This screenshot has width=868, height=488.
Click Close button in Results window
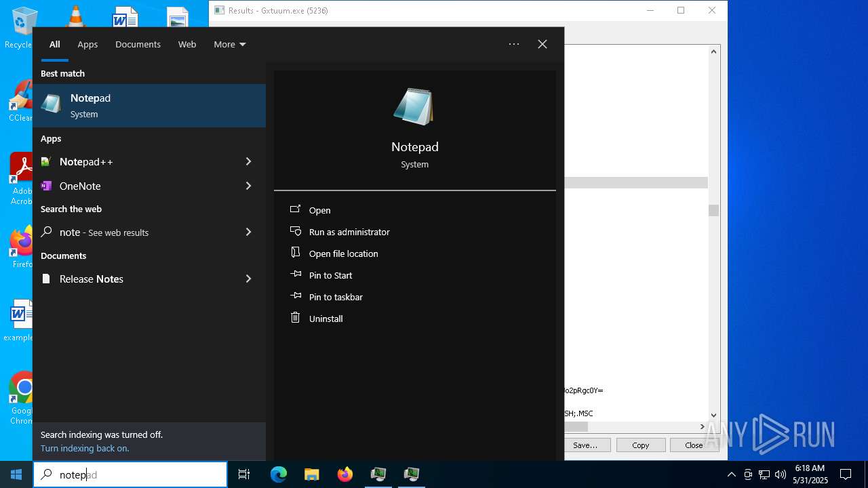coord(694,445)
